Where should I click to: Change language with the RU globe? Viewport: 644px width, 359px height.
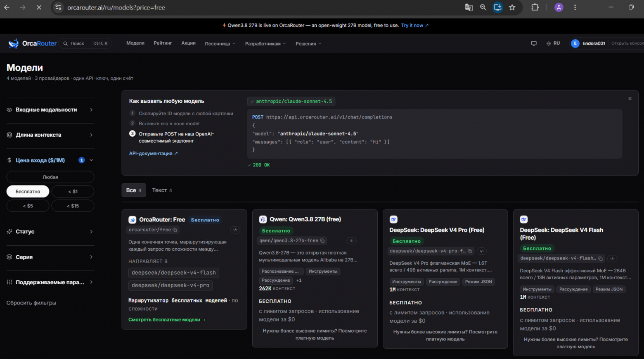553,43
